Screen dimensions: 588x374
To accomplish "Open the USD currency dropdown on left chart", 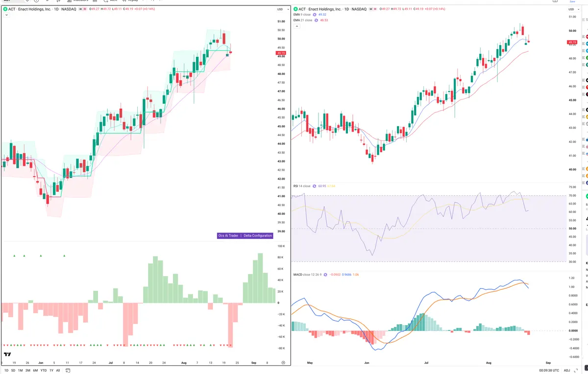I will coord(281,9).
